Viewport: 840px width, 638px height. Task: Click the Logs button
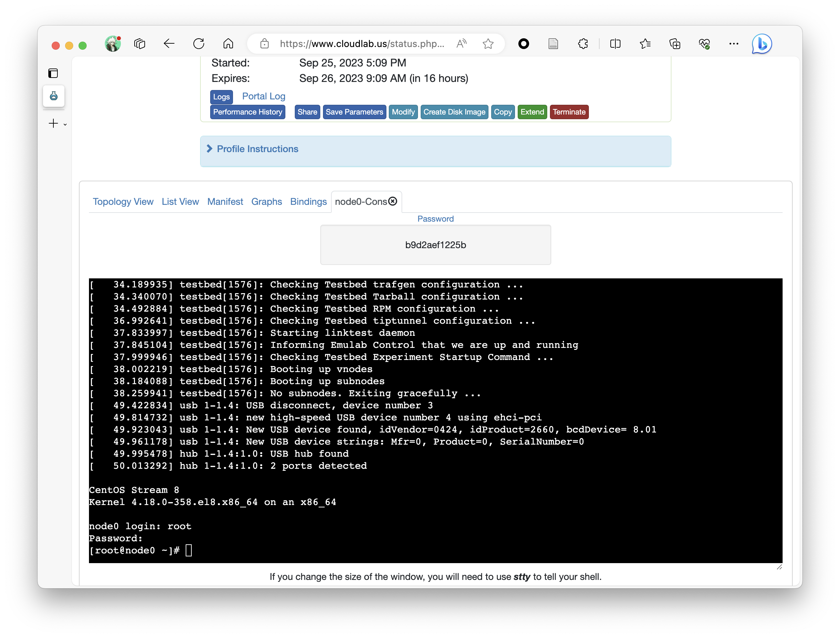(x=221, y=97)
